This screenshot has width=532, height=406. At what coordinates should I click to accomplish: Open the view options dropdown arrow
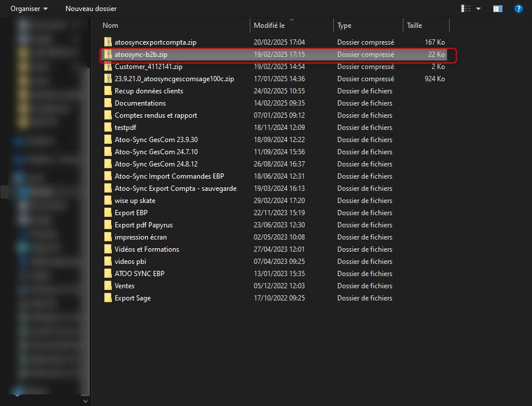pos(478,9)
